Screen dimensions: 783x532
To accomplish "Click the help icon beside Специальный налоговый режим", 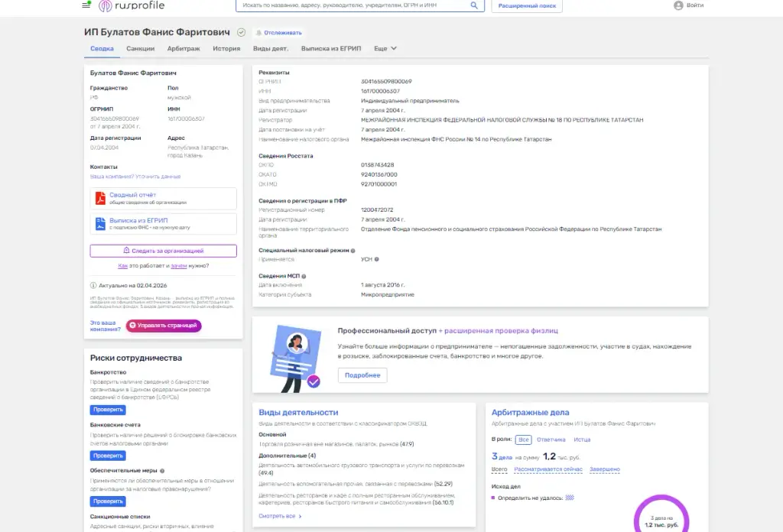I will tap(353, 251).
